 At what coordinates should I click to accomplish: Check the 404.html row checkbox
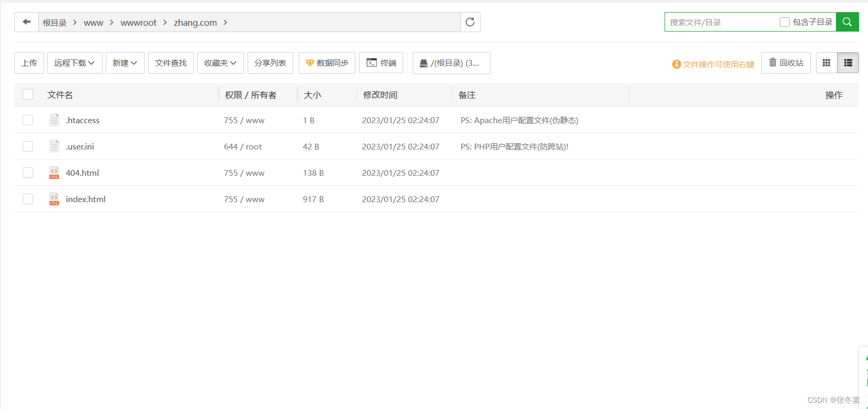28,173
